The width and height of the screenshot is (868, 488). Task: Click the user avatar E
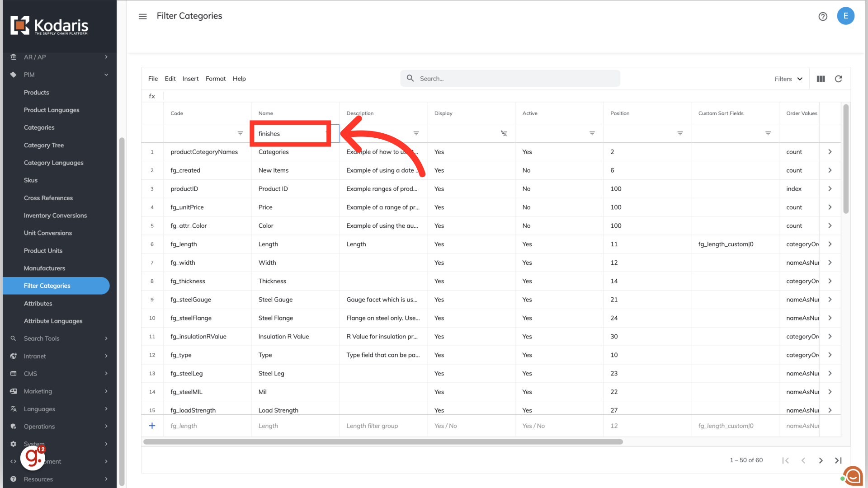click(x=845, y=16)
